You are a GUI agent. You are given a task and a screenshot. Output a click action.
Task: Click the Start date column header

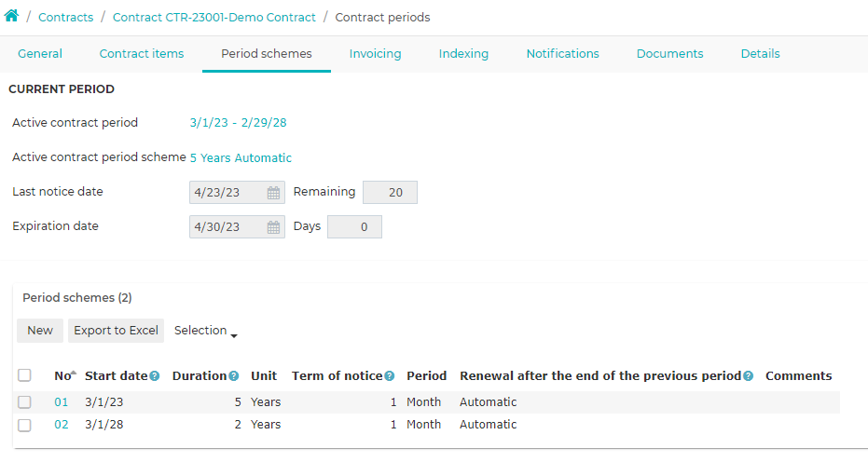117,375
